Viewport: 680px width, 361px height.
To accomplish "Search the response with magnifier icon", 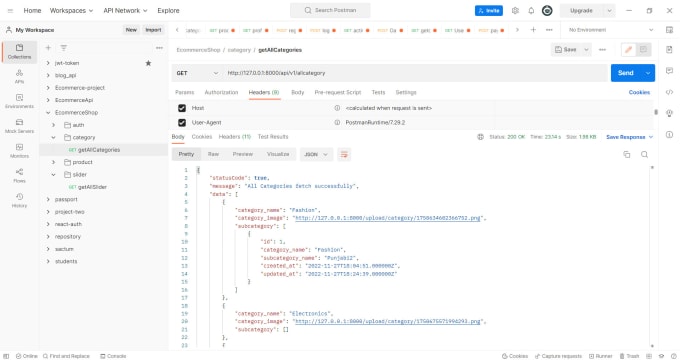I will pyautogui.click(x=644, y=154).
